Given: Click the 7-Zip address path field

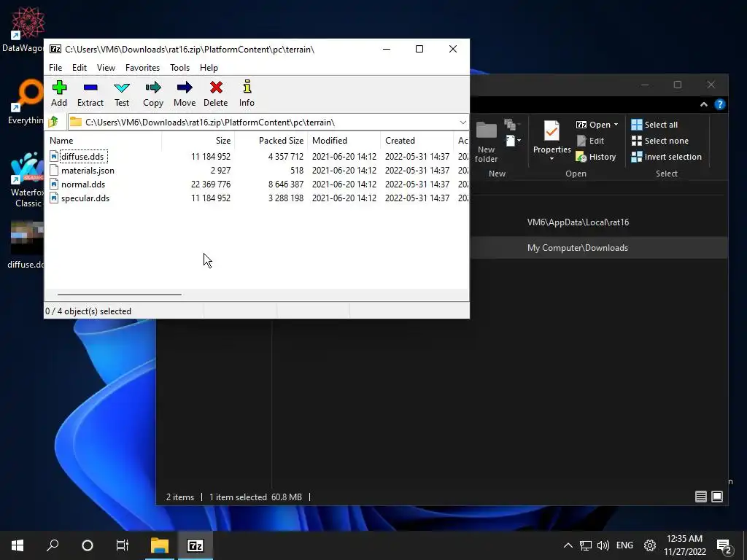Looking at the screenshot, I should [x=268, y=122].
